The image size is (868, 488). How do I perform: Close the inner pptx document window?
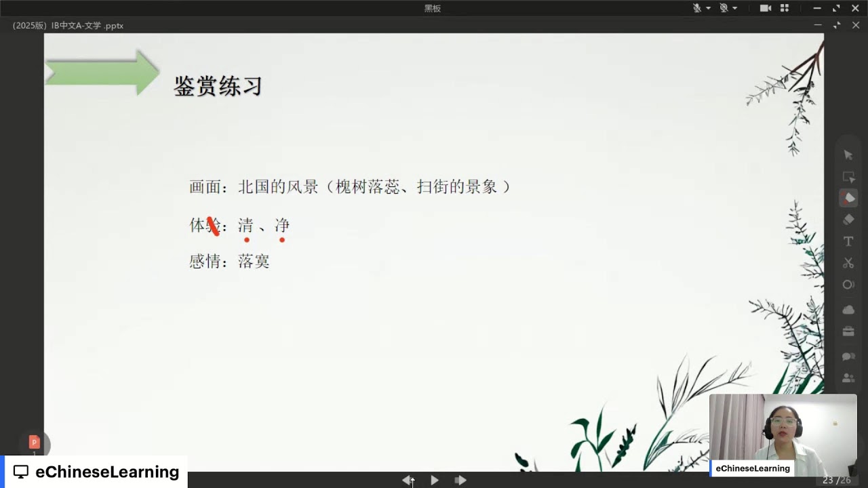click(x=855, y=25)
